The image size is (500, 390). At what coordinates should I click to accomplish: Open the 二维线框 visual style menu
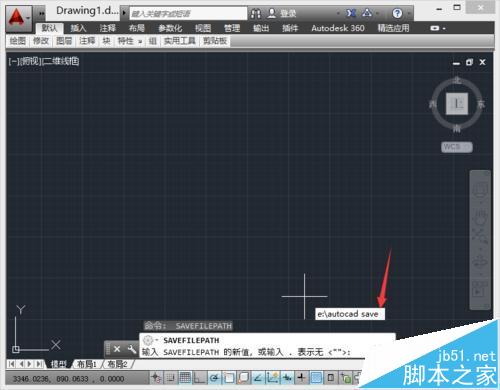[61, 61]
